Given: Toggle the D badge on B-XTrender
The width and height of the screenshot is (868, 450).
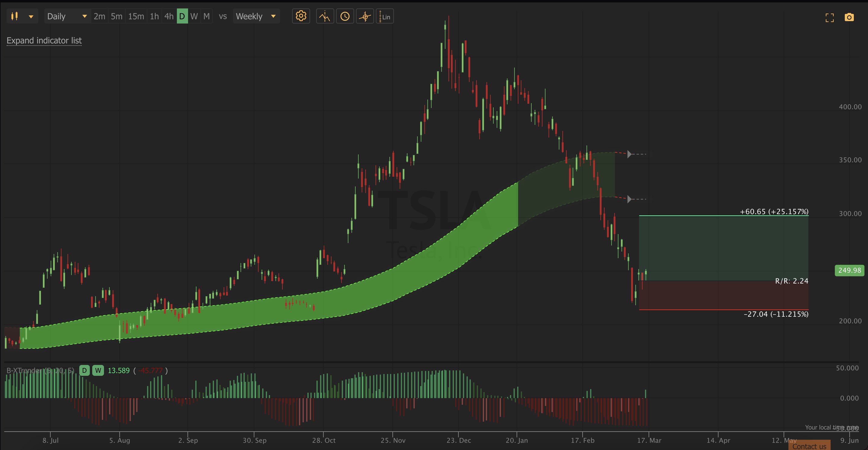Looking at the screenshot, I should point(84,370).
